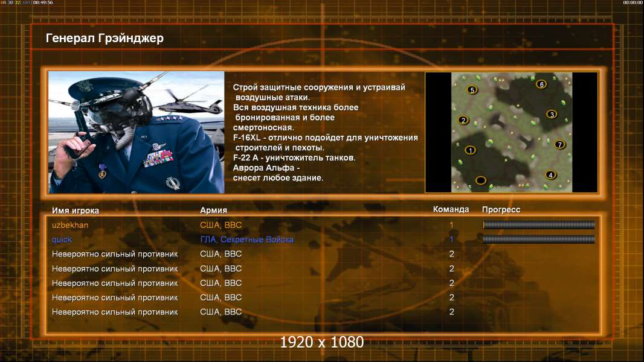644x362 pixels.
Task: Click start position marker 3 on the minimap
Action: coord(552,115)
